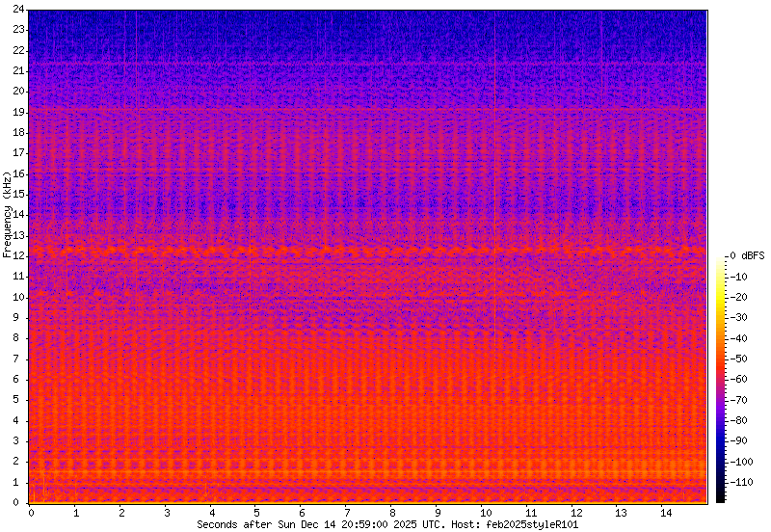Click the 18 kHz frequency tick label
The height and width of the screenshot is (532, 771).
[x=18, y=132]
